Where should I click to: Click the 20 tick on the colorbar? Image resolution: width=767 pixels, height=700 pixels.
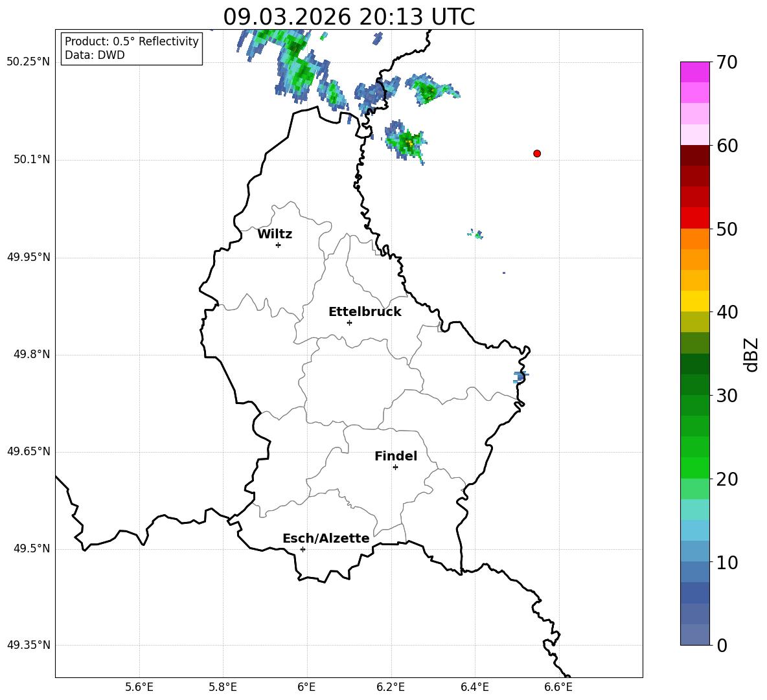[x=727, y=479]
